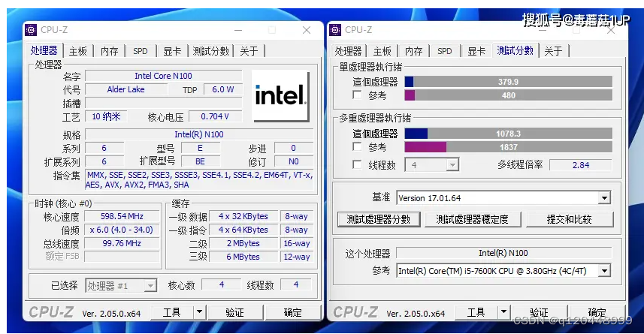Open 主板 tab in right window
644x334 pixels.
point(382,51)
